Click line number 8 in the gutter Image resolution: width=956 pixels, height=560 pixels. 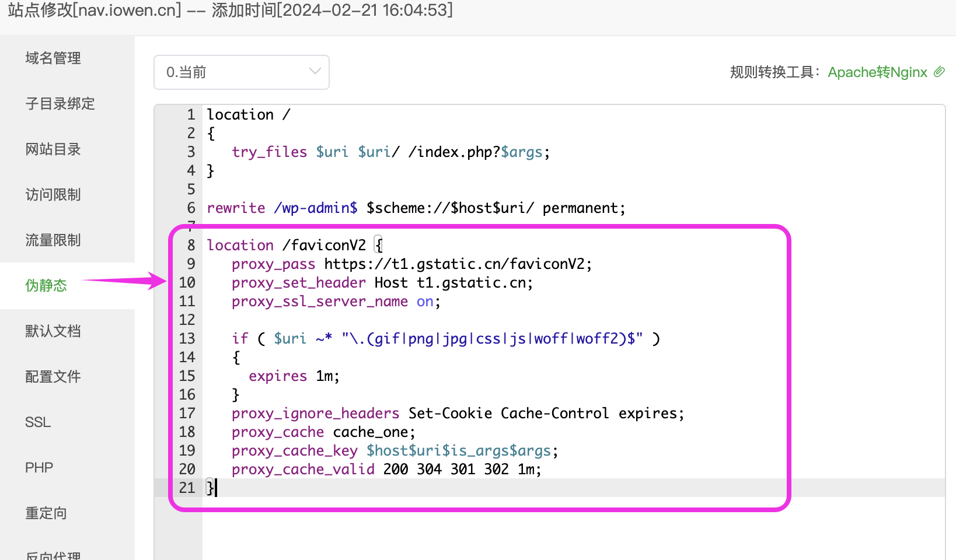(x=191, y=246)
